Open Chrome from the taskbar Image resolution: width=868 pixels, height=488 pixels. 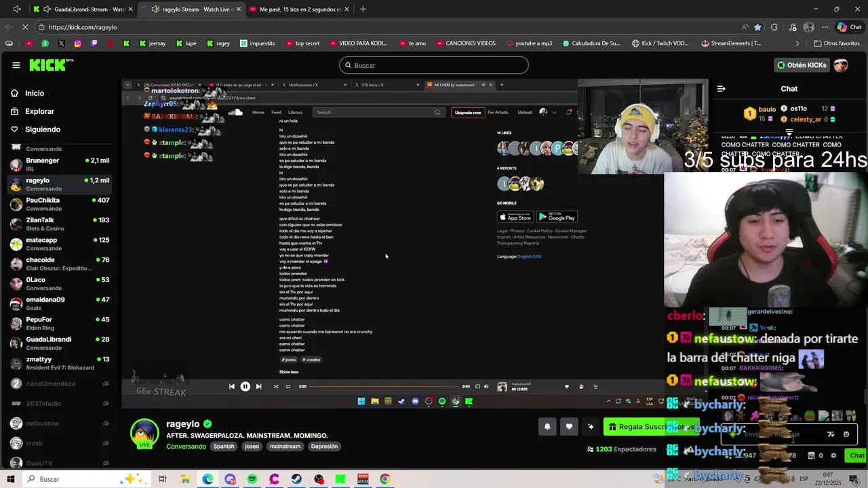pyautogui.click(x=384, y=479)
